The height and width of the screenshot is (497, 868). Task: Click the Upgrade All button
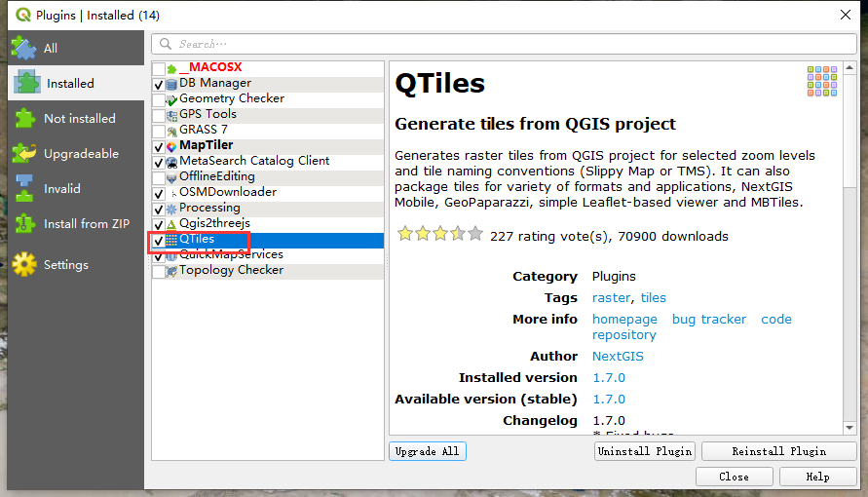click(428, 451)
